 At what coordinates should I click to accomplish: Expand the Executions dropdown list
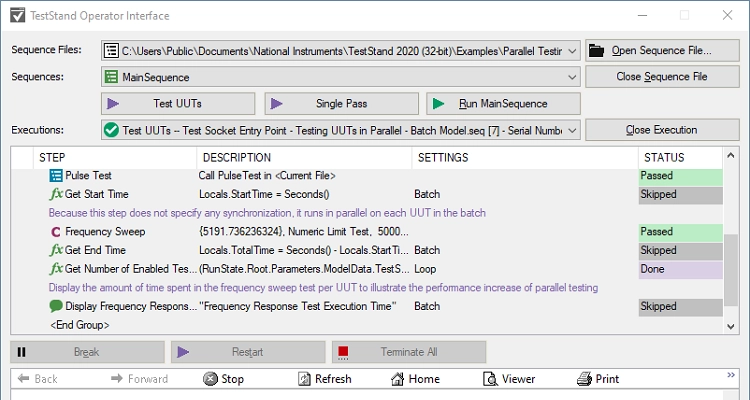point(571,130)
